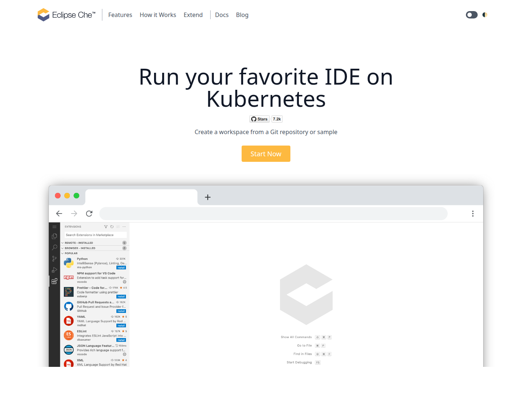The width and height of the screenshot is (532, 399).
Task: Open the Search icon in activity bar
Action: (x=54, y=247)
